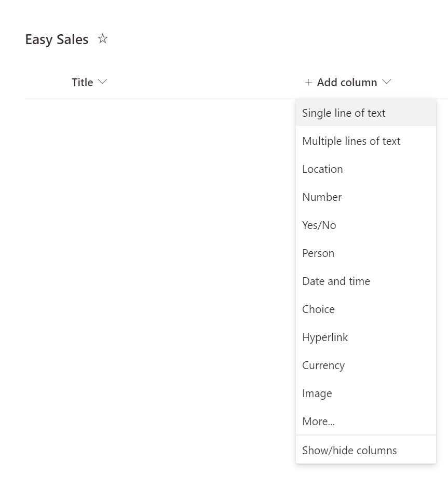Viewport: 448px width, 490px height.
Task: Add a Hyperlink column
Action: tap(325, 337)
